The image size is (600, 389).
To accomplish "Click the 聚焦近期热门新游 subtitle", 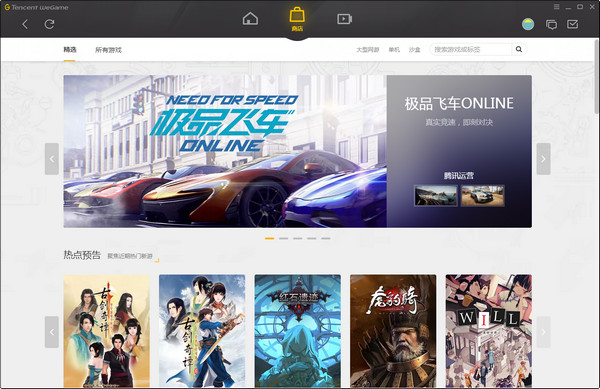I will point(130,256).
